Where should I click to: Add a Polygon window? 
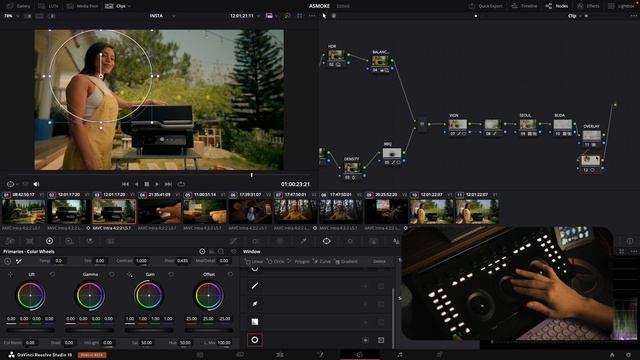pyautogui.click(x=299, y=261)
